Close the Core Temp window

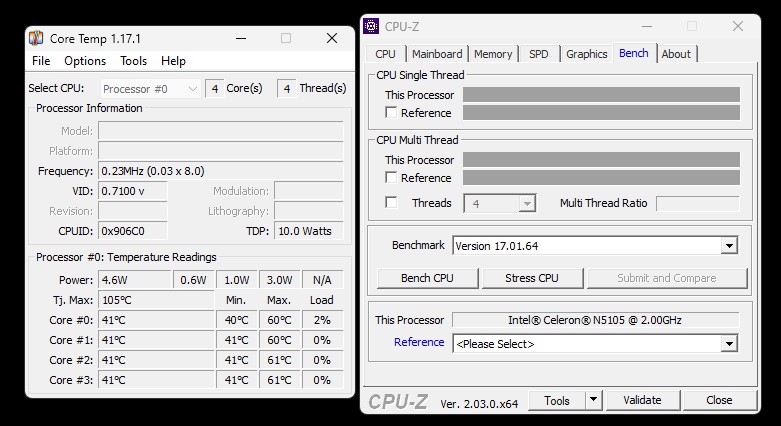pyautogui.click(x=332, y=38)
